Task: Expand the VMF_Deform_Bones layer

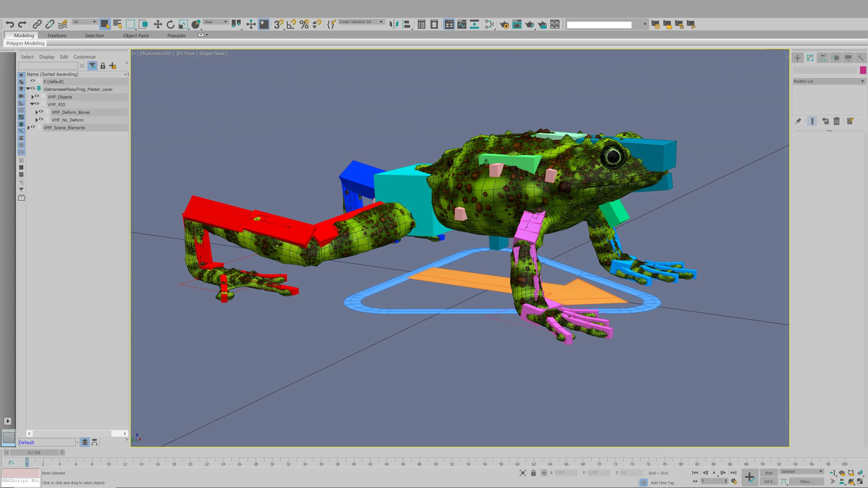Action: 37,112
